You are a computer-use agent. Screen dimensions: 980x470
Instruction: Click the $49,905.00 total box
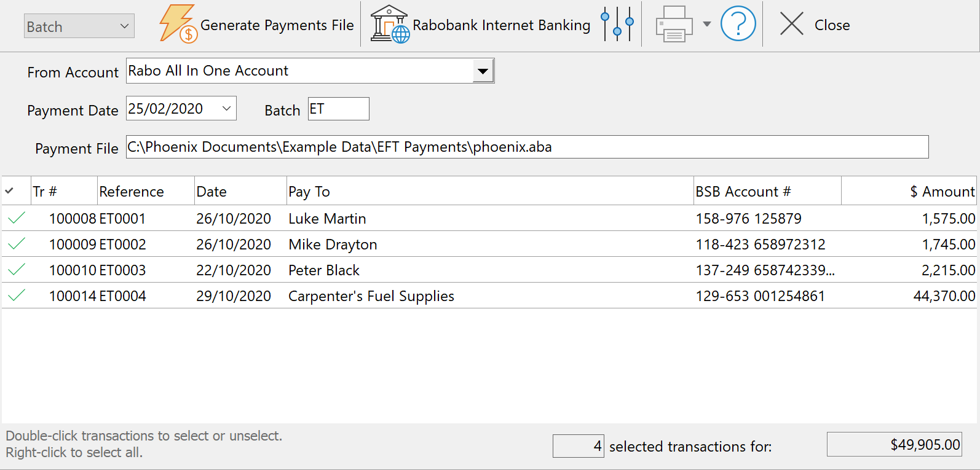pyautogui.click(x=895, y=444)
